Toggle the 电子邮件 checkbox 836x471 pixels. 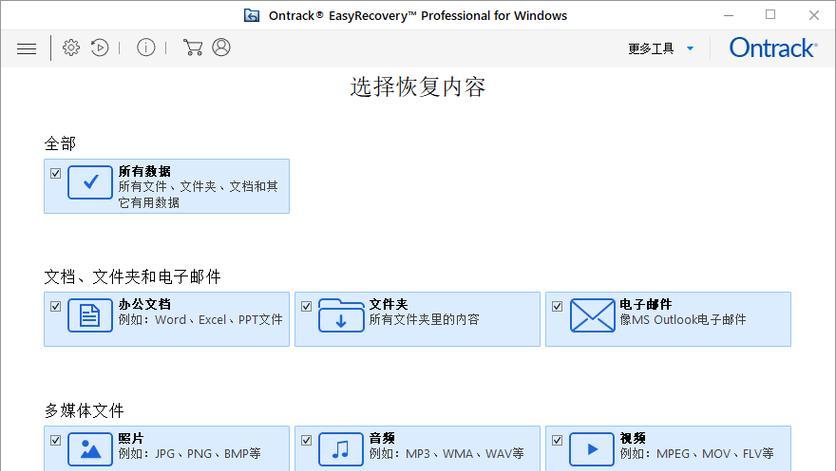pyautogui.click(x=557, y=306)
